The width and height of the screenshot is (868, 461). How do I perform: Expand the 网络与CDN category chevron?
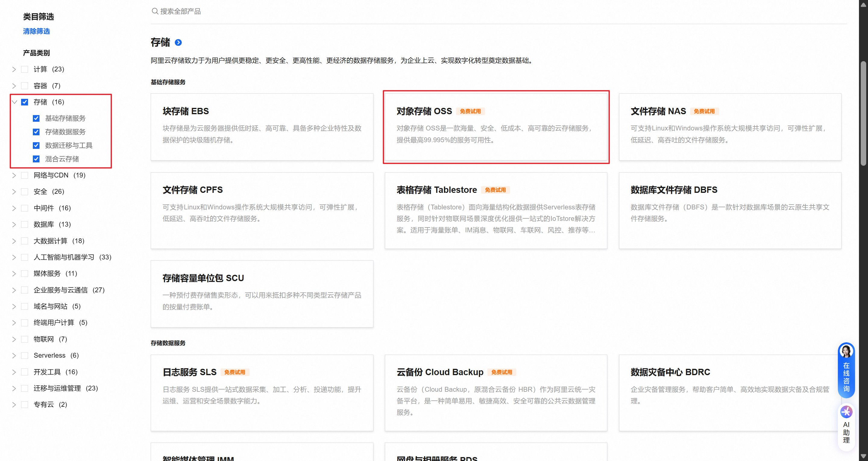pyautogui.click(x=14, y=175)
